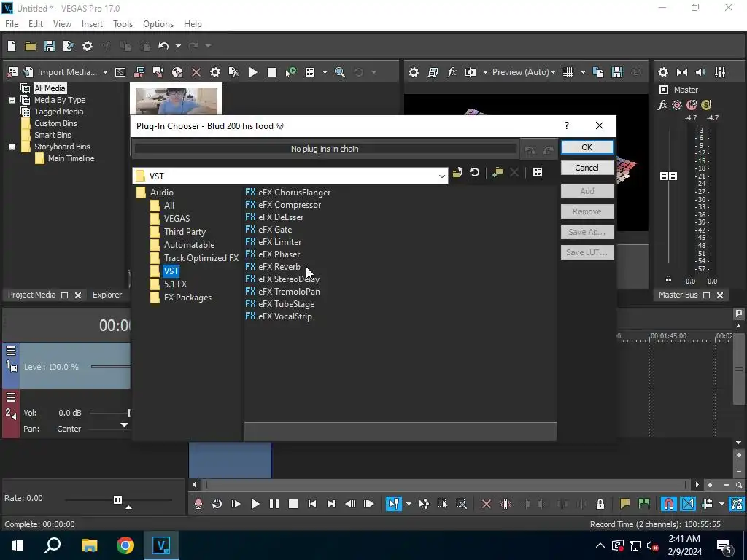The image size is (747, 560).
Task: Open the Undo history dropdown arrow
Action: (178, 46)
